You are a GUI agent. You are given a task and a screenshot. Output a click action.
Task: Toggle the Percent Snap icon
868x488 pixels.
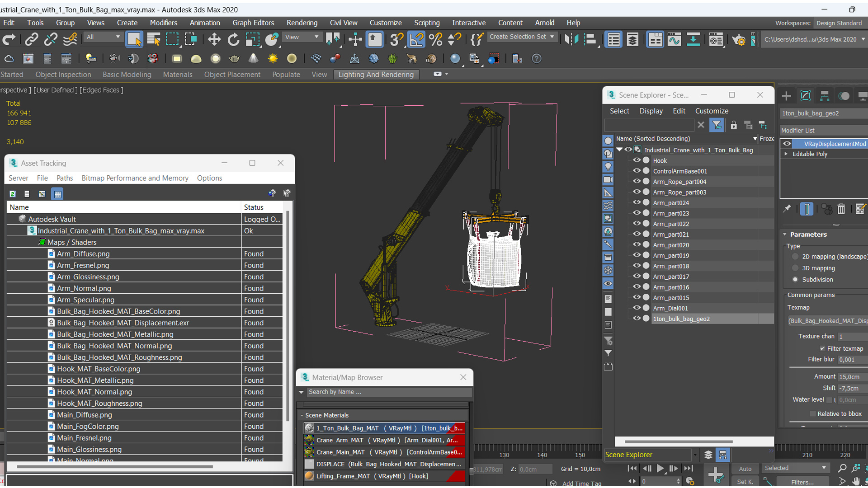tap(435, 40)
